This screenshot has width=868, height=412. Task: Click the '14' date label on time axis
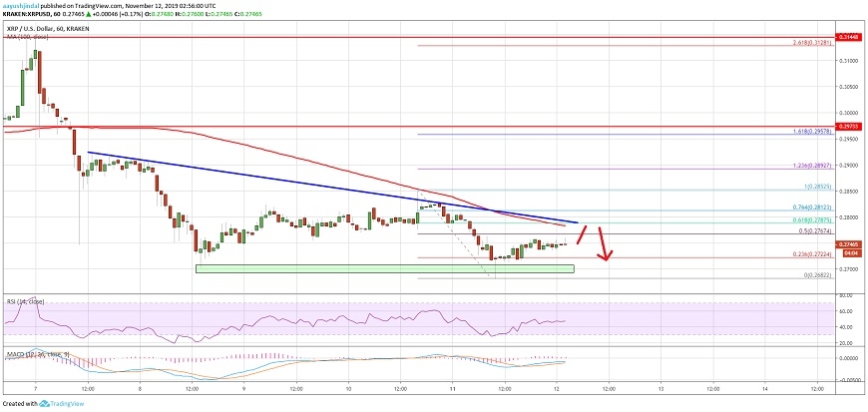click(765, 389)
